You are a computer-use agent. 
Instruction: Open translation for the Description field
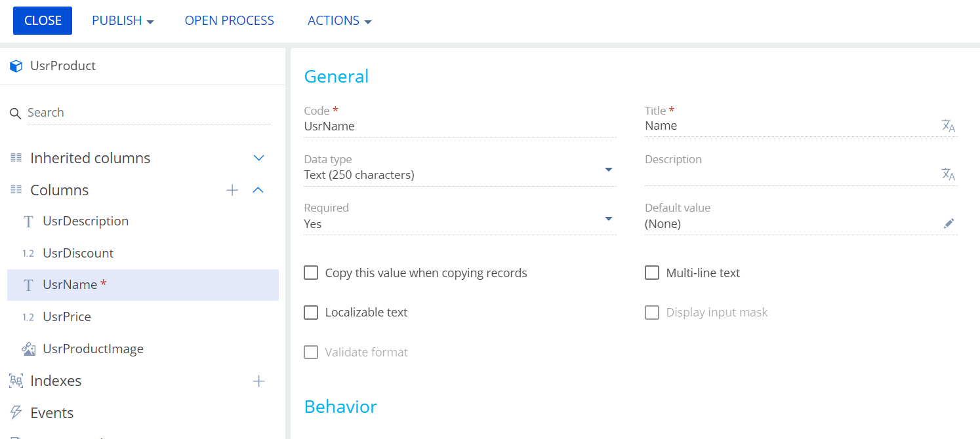948,174
